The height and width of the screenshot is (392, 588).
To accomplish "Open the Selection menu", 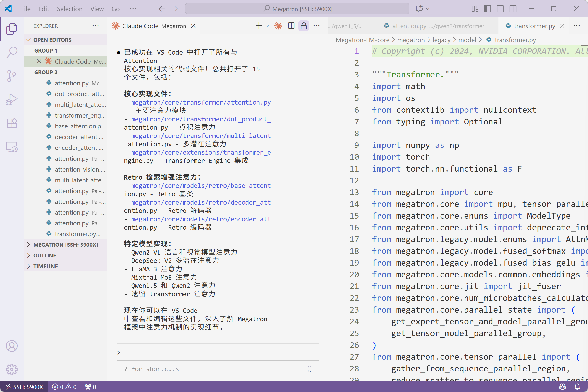I will (70, 9).
